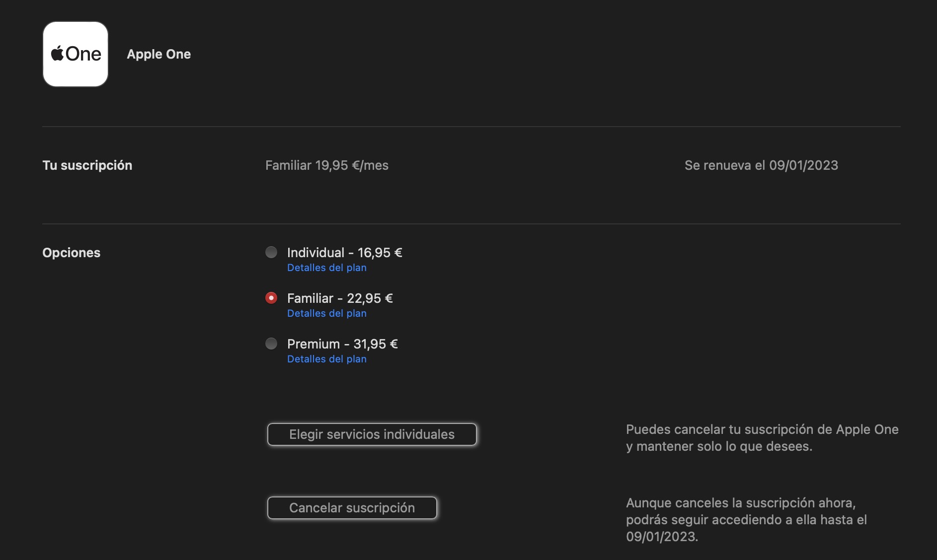Select the Individual 16,95 € plan
The image size is (937, 560).
(271, 252)
